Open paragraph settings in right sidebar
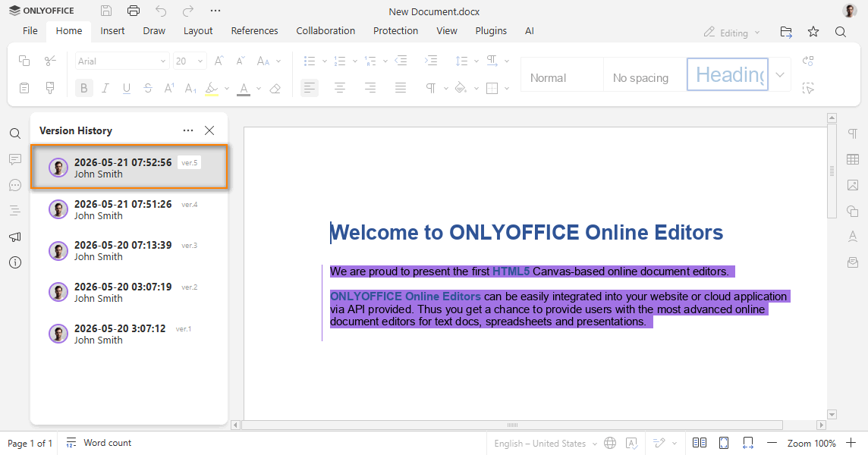This screenshot has width=868, height=455. pyautogui.click(x=853, y=133)
